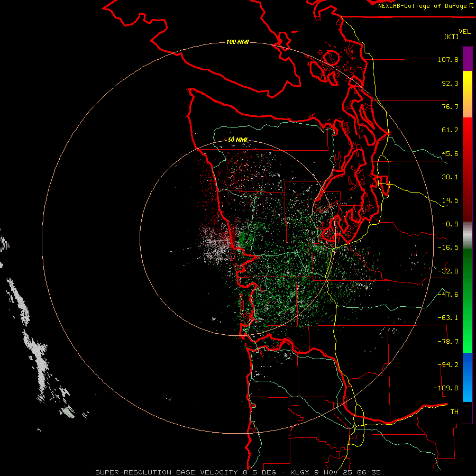Click the -0.9 velocity scale value
Screen dimensions: 476x476
tap(450, 224)
